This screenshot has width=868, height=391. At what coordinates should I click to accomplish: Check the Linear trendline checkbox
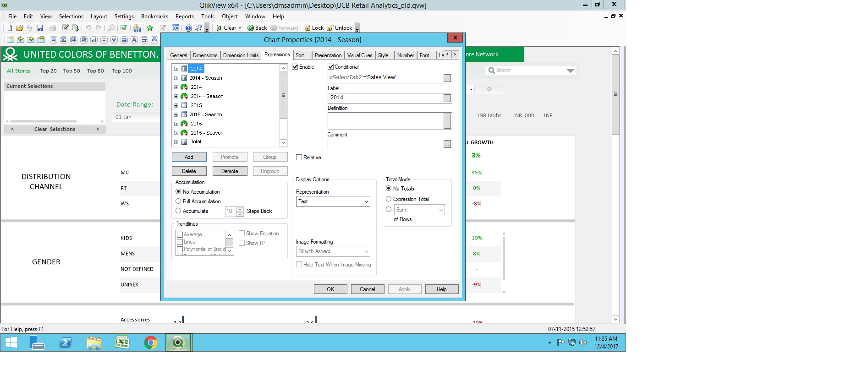pyautogui.click(x=180, y=242)
